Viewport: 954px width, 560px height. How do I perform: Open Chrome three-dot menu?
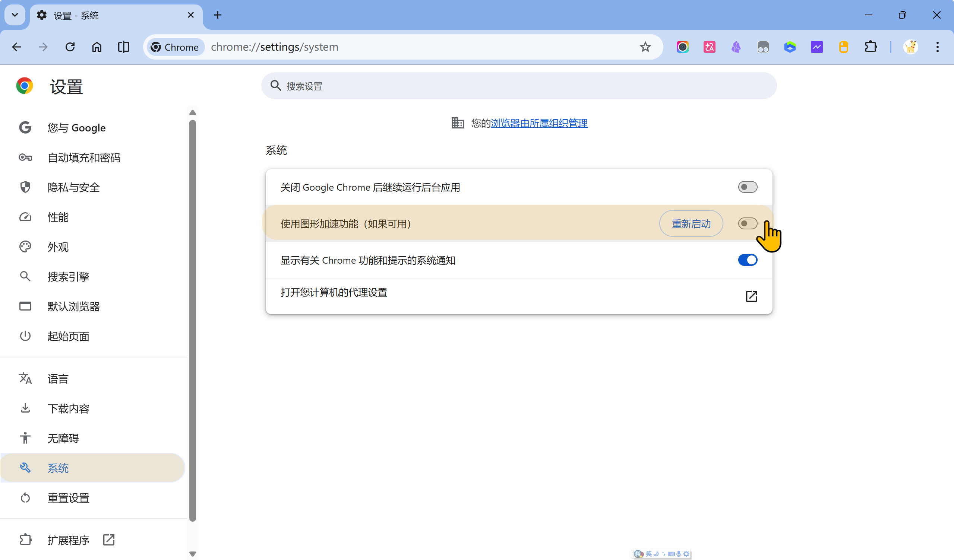[x=937, y=47]
